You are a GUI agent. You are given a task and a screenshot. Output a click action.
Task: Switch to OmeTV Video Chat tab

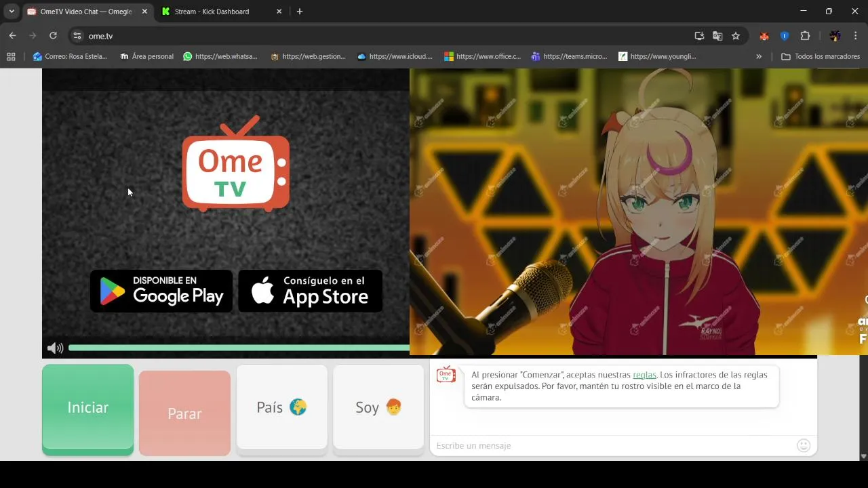[87, 12]
